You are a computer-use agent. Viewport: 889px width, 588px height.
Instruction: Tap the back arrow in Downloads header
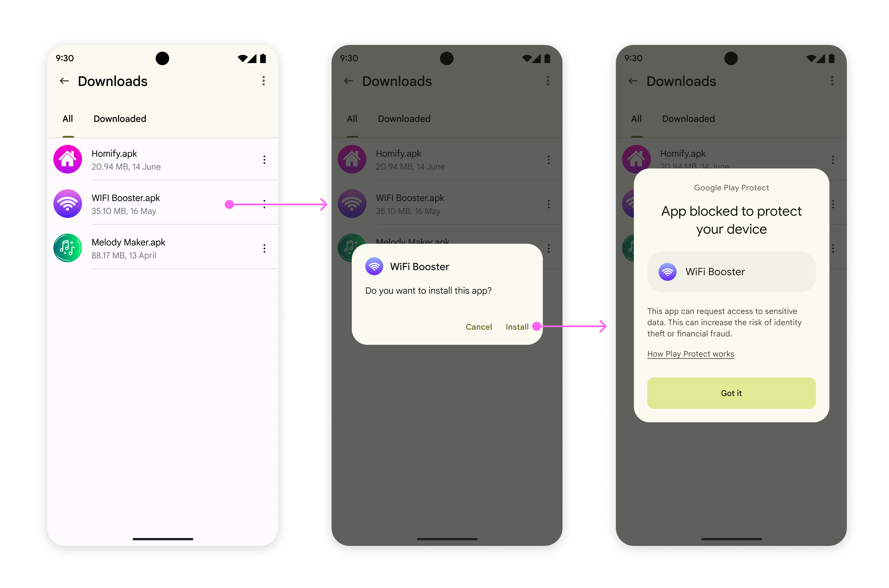(x=64, y=82)
